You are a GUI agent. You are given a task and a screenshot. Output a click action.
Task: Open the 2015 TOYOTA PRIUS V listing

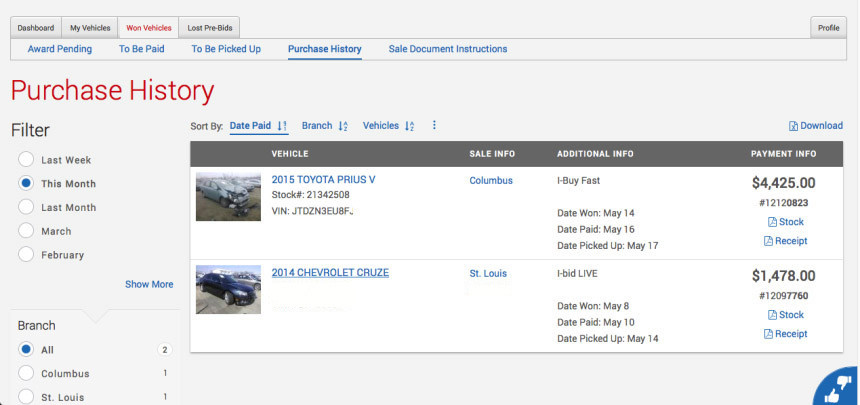coord(324,179)
